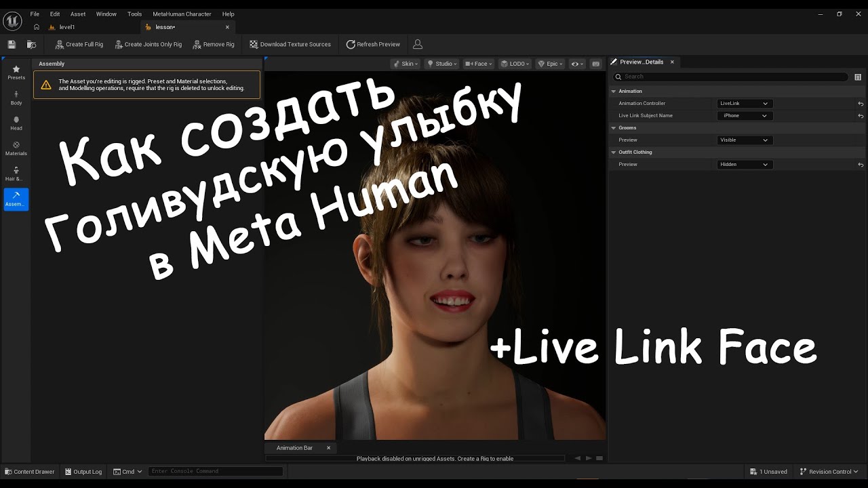Close the Preview Details tab
Image resolution: width=868 pixels, height=488 pixels.
[672, 62]
